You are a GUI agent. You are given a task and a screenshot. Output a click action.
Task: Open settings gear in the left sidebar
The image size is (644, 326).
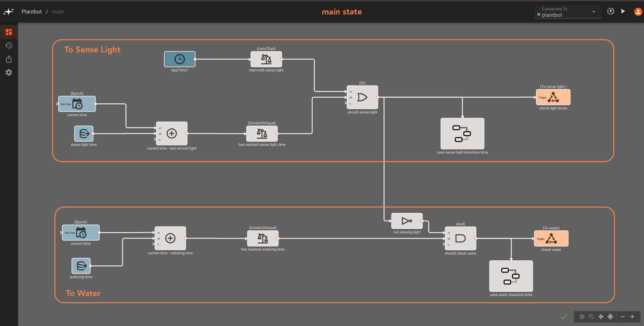click(x=9, y=72)
